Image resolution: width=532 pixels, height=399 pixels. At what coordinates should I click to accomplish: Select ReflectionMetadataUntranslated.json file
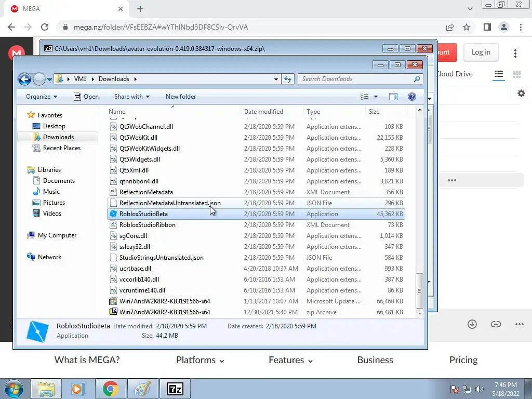256,203
